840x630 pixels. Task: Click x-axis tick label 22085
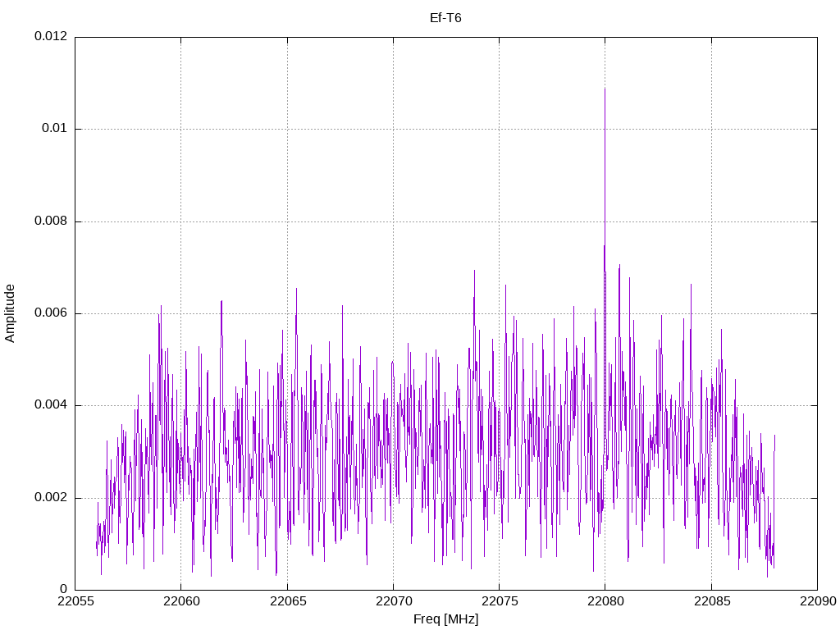pos(711,601)
